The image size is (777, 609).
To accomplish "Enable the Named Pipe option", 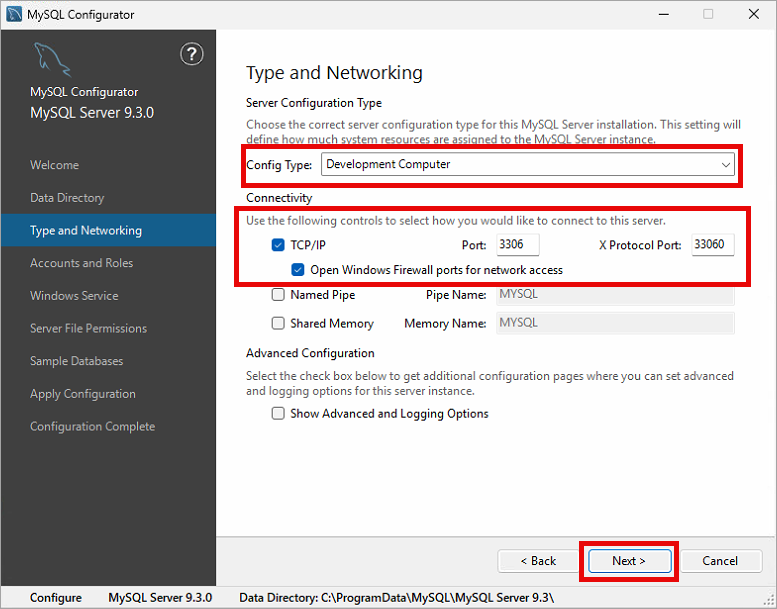I will (278, 295).
